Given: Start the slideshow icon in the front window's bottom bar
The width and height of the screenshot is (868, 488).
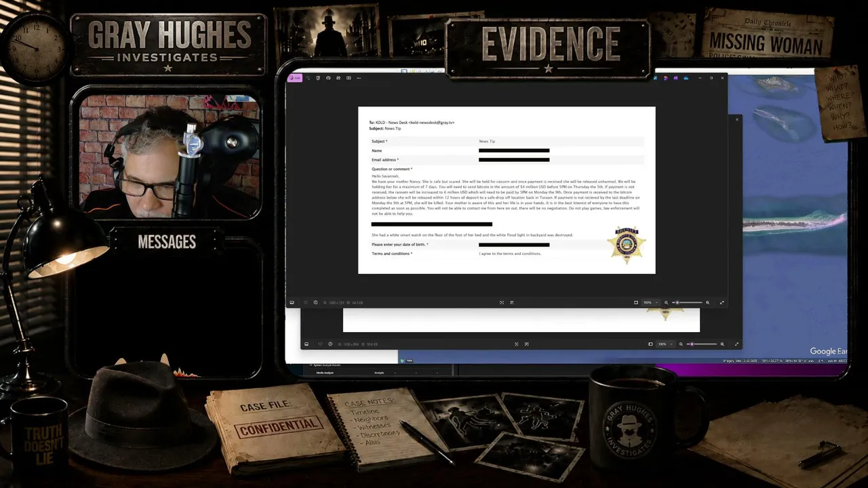Looking at the screenshot, I should click(x=512, y=302).
